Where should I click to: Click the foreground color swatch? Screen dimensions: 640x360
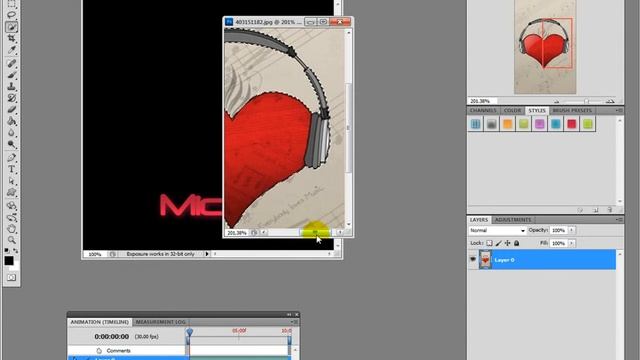click(x=9, y=260)
